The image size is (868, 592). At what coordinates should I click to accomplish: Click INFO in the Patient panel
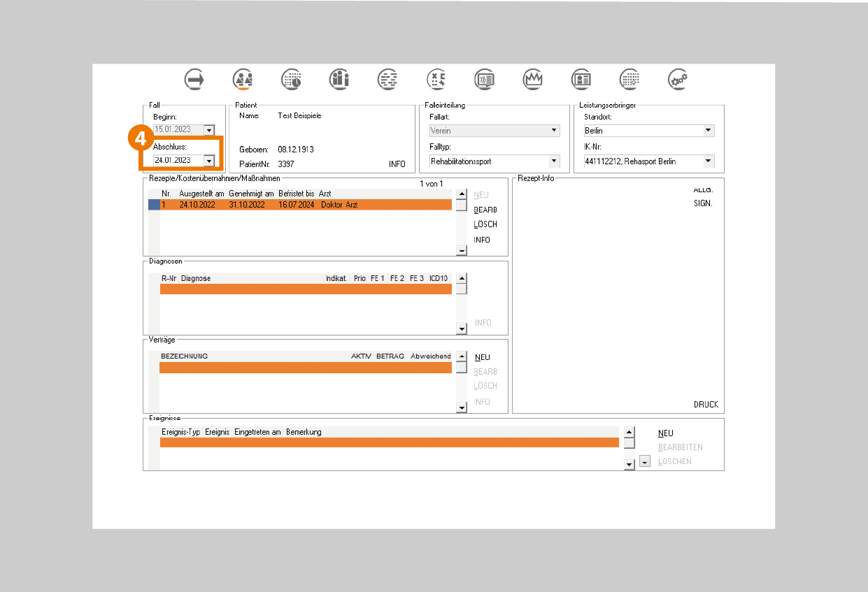pyautogui.click(x=397, y=164)
